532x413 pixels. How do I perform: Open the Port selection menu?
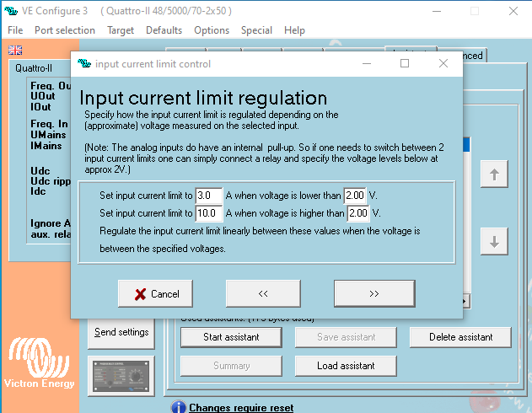point(65,30)
